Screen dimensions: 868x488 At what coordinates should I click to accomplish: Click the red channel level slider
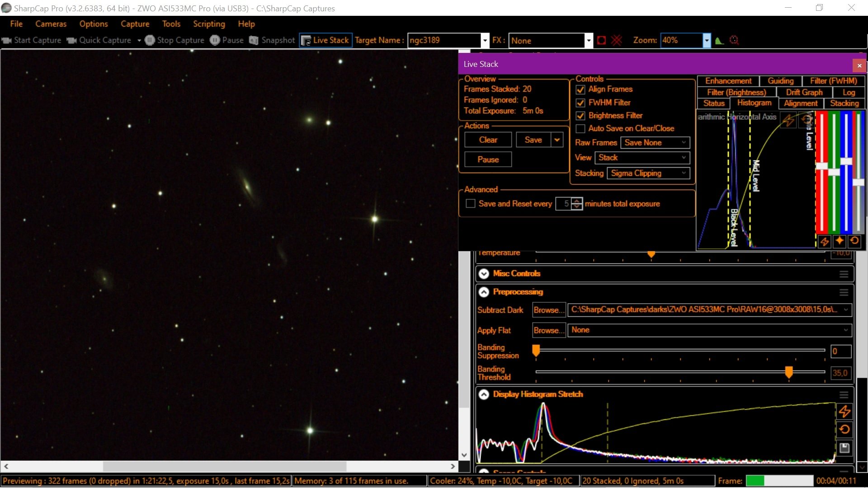pyautogui.click(x=822, y=166)
